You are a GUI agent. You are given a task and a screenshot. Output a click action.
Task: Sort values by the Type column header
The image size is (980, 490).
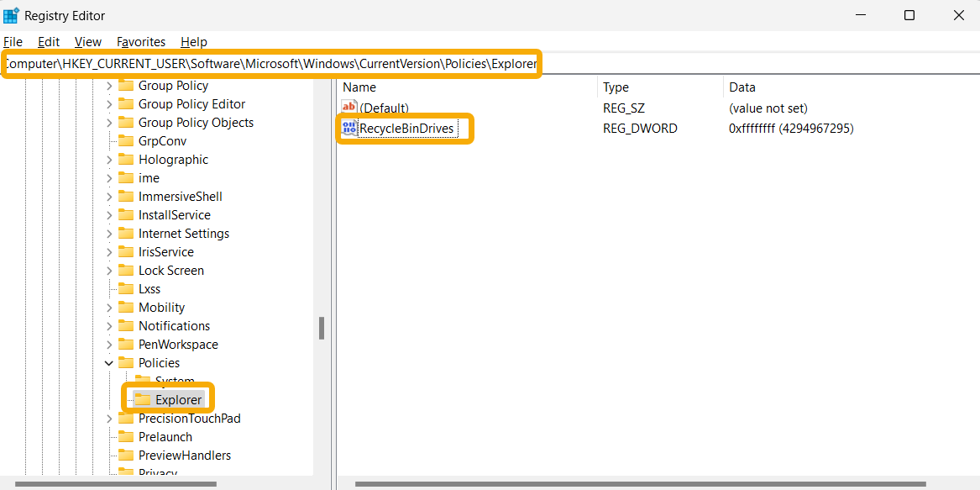[616, 87]
